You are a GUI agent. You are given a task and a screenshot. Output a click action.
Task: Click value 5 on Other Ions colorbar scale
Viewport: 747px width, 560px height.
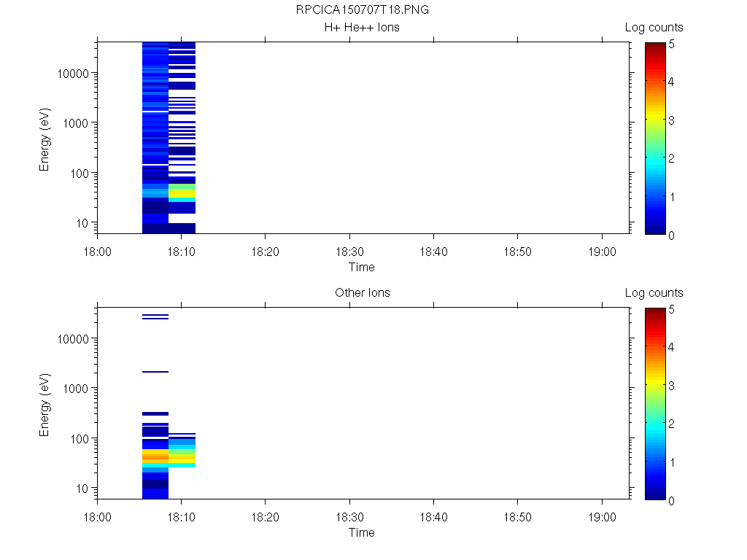[671, 309]
